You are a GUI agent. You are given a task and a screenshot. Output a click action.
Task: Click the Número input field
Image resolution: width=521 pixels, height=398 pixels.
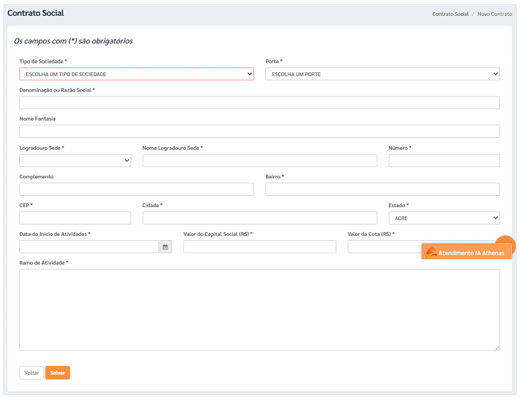click(x=444, y=160)
